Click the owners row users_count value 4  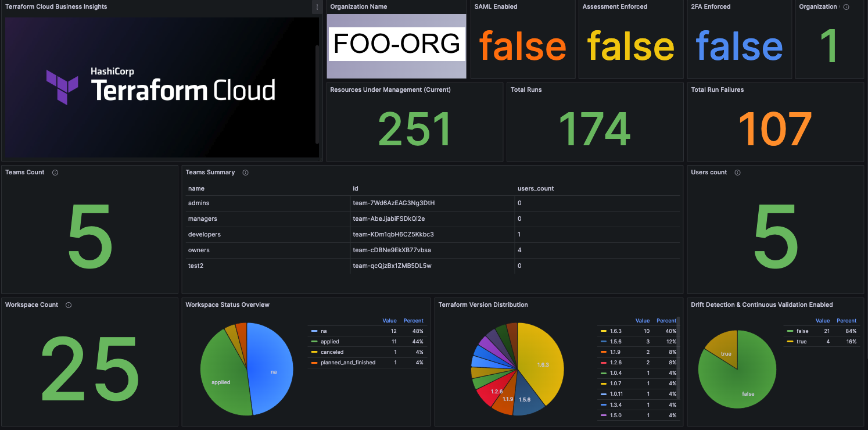coord(519,250)
